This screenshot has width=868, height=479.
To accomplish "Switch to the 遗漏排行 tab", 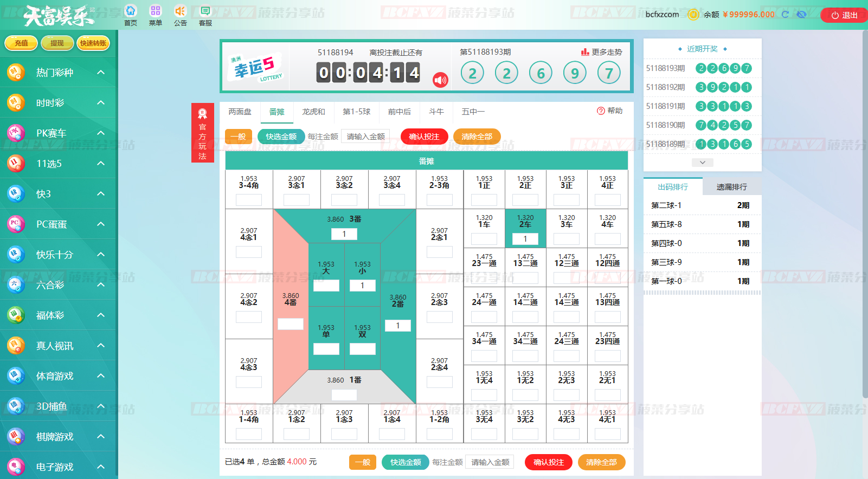I will click(x=731, y=187).
